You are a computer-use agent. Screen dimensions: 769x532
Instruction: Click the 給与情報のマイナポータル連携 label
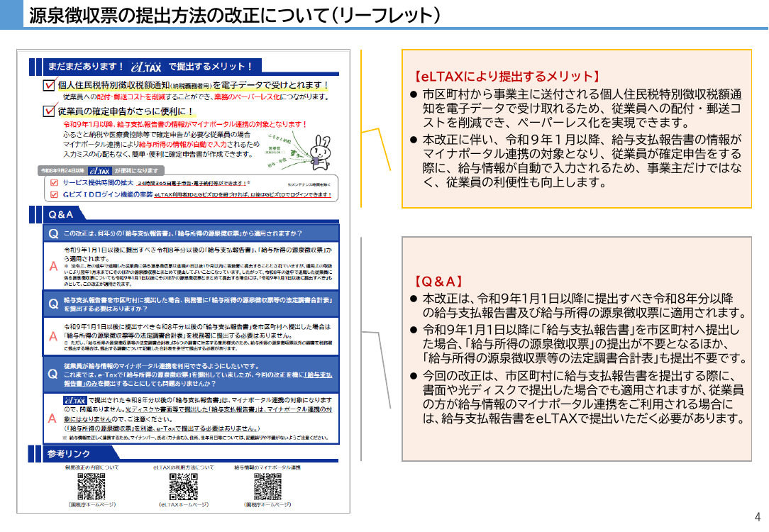coord(267,467)
